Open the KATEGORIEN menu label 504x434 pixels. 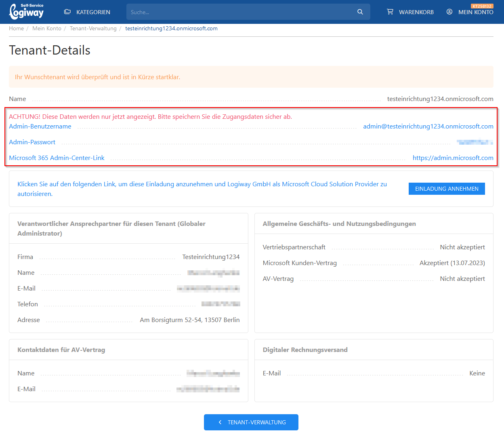[x=93, y=12]
